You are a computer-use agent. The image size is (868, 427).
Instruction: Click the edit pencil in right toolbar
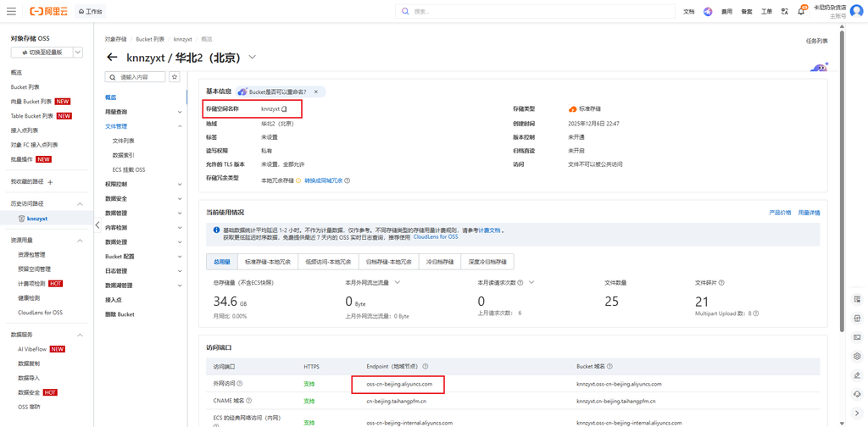coord(858,375)
